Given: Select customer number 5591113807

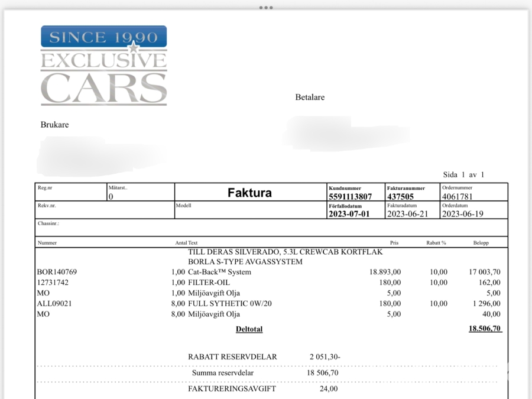Looking at the screenshot, I should [351, 197].
